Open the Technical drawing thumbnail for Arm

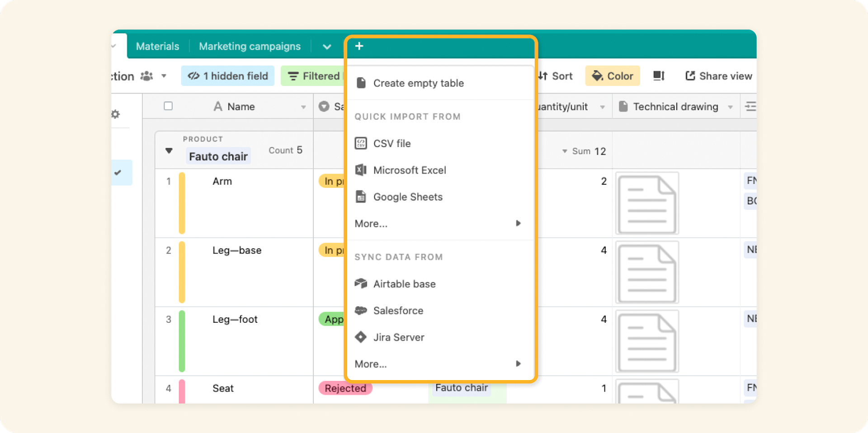[646, 203]
